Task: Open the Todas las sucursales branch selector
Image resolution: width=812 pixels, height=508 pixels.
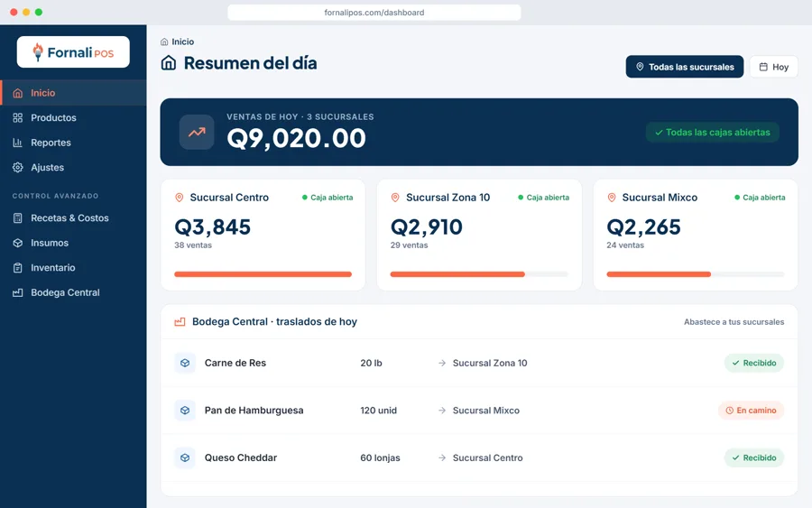Action: pyautogui.click(x=685, y=67)
